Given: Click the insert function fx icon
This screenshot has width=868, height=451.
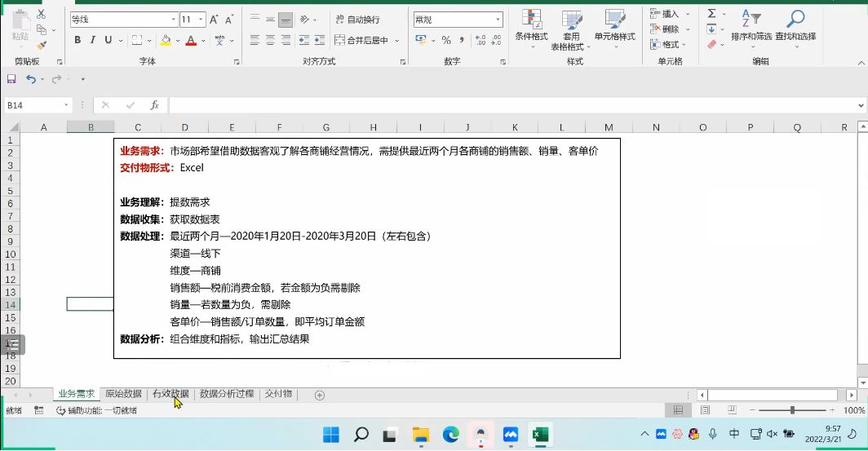Looking at the screenshot, I should click(154, 105).
